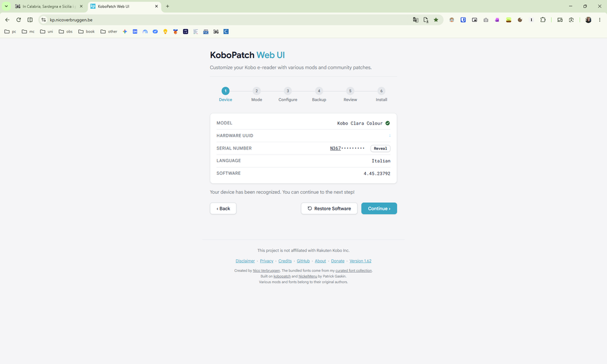Close the KoboPatch Web UI tab

click(x=156, y=6)
